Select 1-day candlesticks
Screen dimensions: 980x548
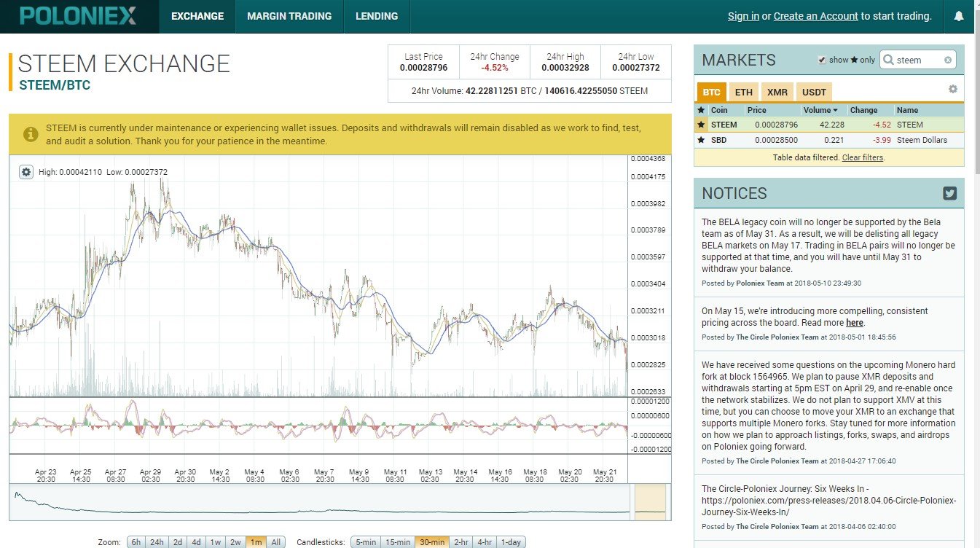point(511,542)
